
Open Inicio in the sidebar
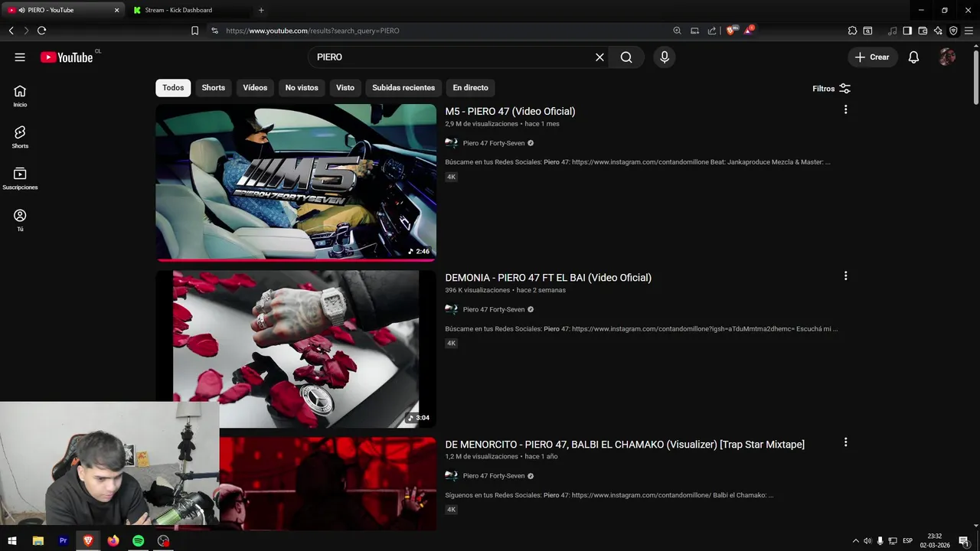[x=20, y=96]
